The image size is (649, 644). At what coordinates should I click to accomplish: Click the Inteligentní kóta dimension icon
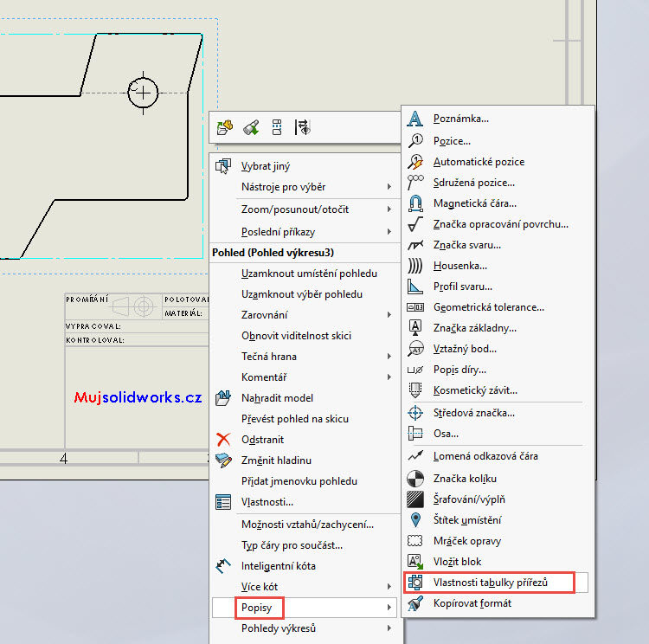click(223, 566)
